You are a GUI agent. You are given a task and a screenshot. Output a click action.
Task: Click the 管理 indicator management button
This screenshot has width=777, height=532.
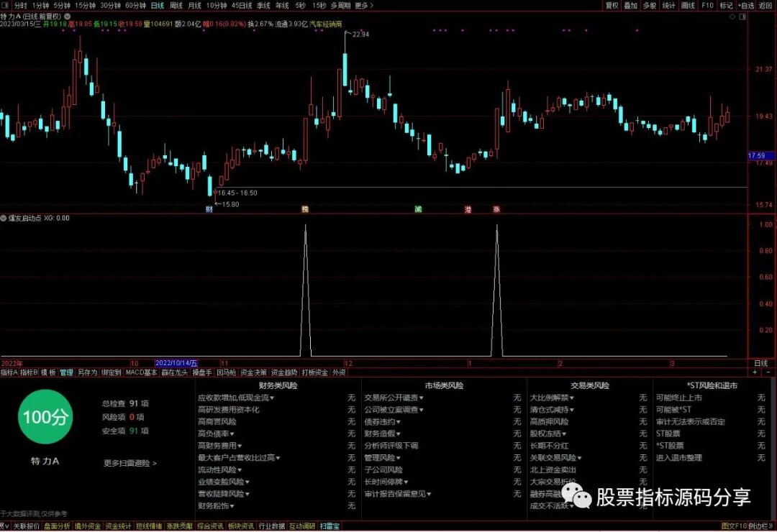(66, 372)
